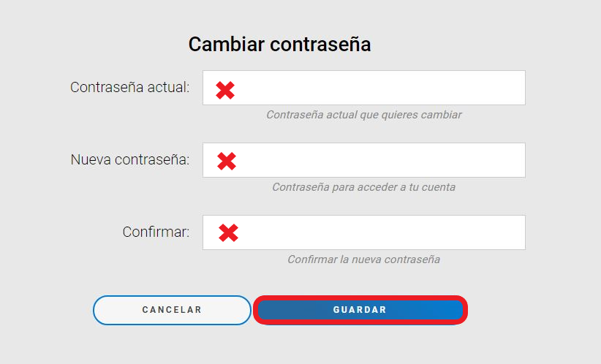Click hint "Contraseña para acceder a tu cuenta"
Image resolution: width=601 pixels, height=364 pixels.
(x=363, y=187)
